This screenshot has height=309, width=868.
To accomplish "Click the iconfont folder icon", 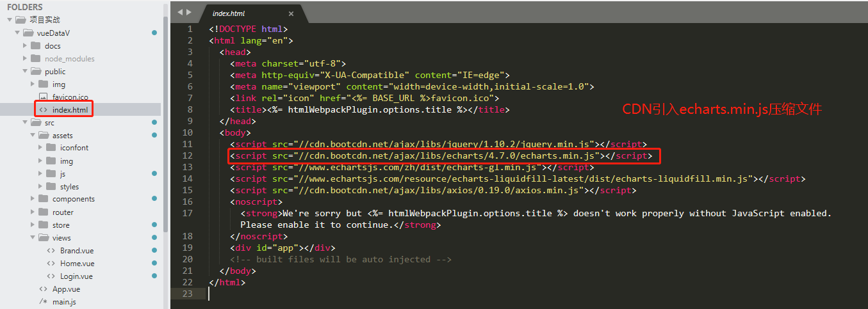I will [51, 148].
